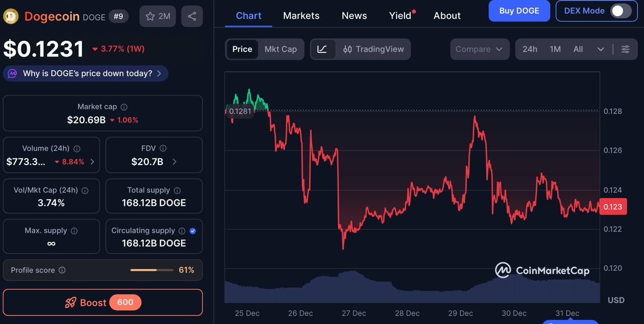Toggle DEX Mode switch
The height and width of the screenshot is (324, 644).
[620, 11]
